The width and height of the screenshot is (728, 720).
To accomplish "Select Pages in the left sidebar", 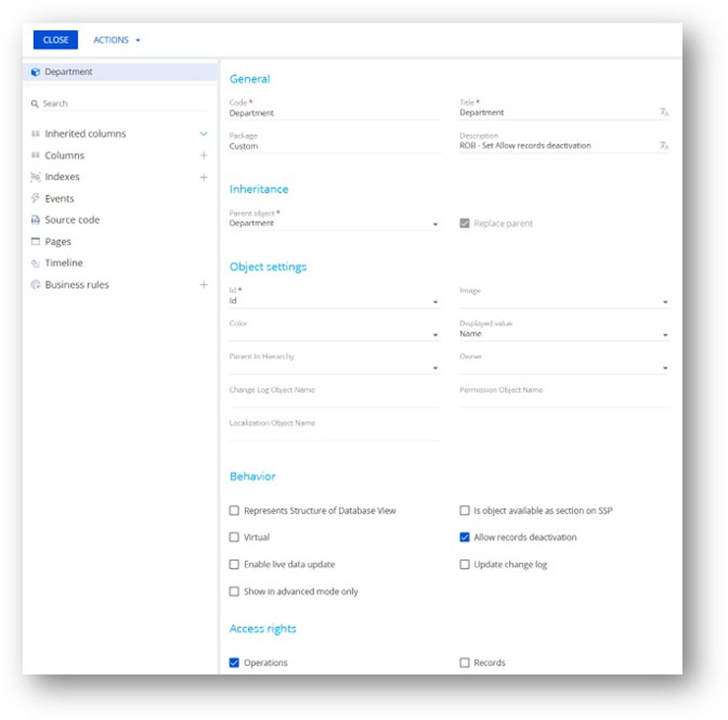I will [58, 242].
